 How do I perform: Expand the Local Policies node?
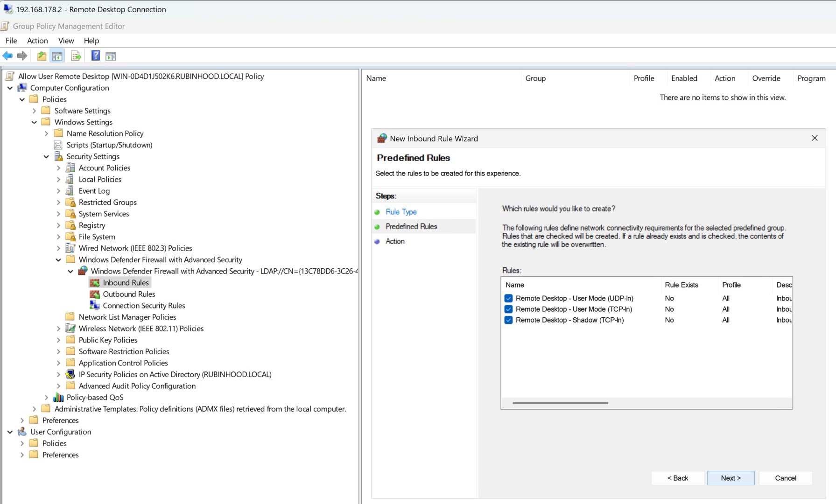pyautogui.click(x=58, y=180)
